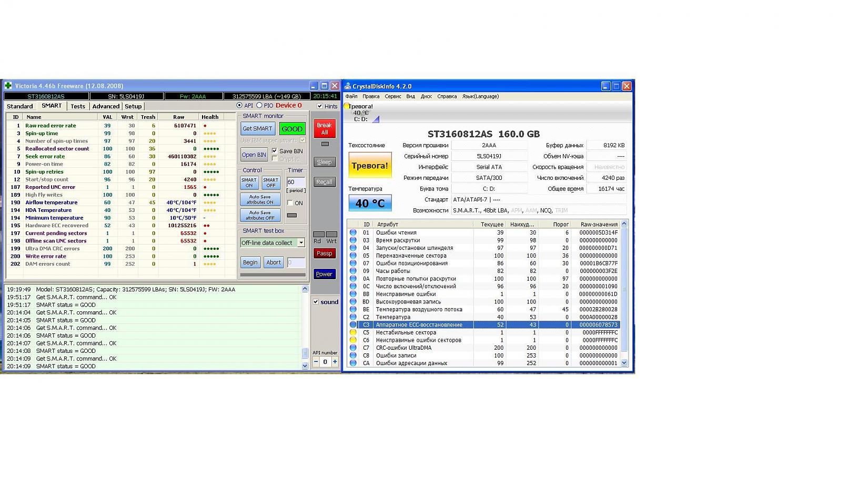Toggle the sound checkbox

316,302
